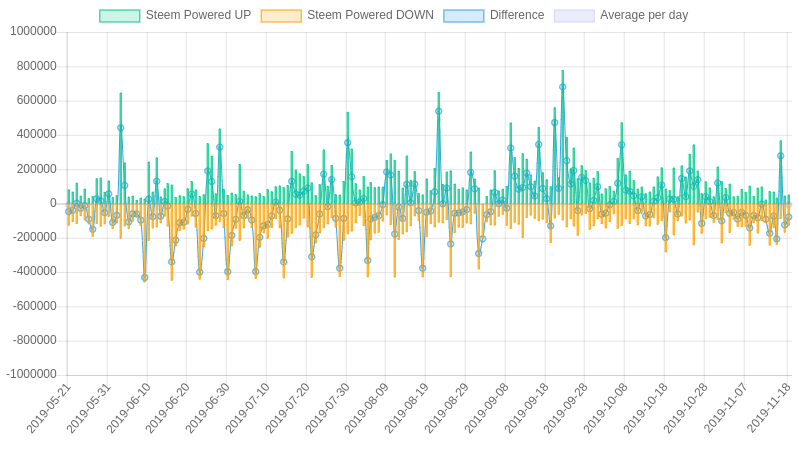This screenshot has height=450, width=798.
Task: Click the 1000000 y-axis label
Action: (33, 32)
